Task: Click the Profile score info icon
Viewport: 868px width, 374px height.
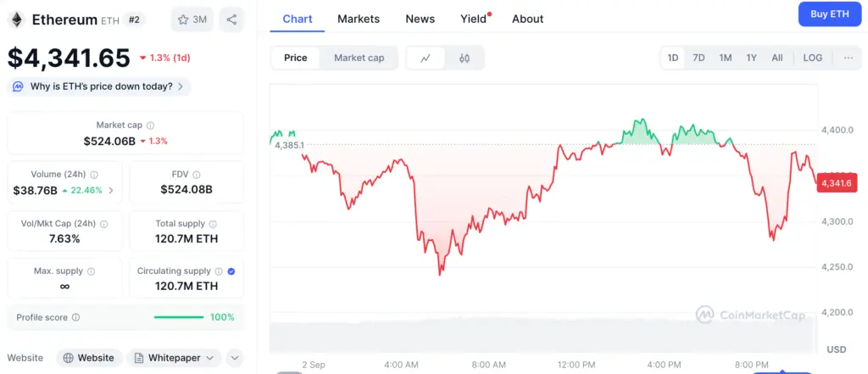Action: click(75, 317)
